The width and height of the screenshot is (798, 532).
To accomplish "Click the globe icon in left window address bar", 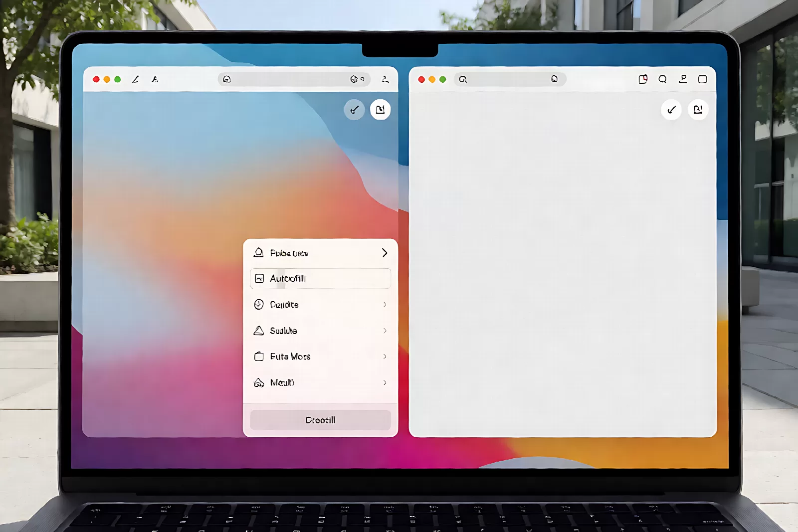I will [x=354, y=79].
